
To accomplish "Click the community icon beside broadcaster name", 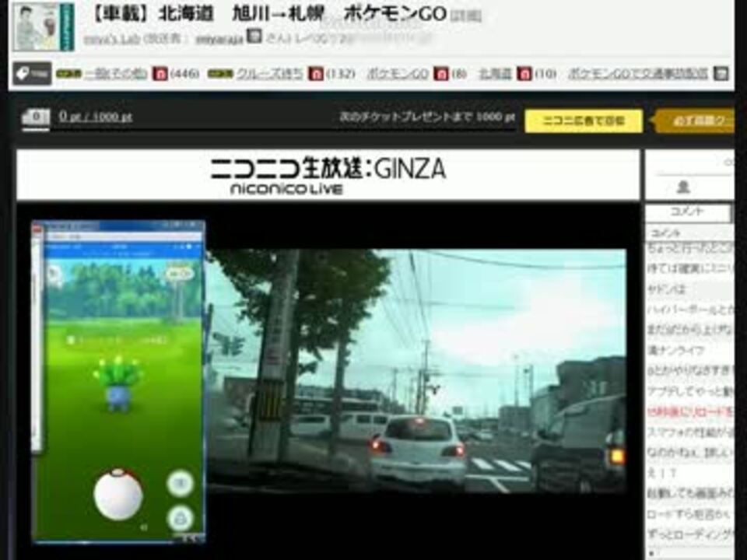I will 254,37.
